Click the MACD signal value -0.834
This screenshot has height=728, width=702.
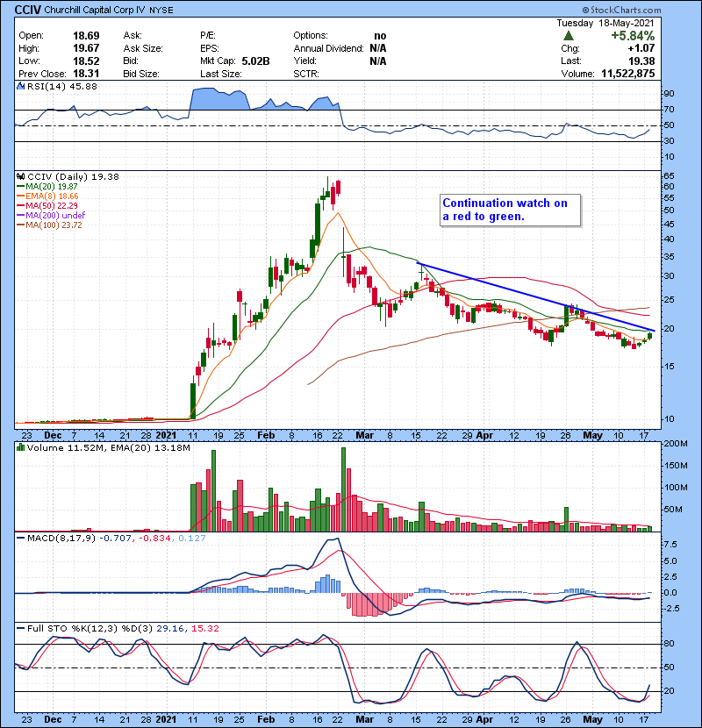(154, 539)
